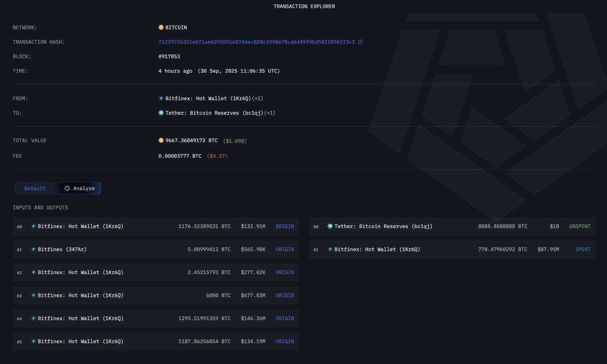Click Bitfinex icon in the FROM row
This screenshot has height=364, width=607.
[x=161, y=99]
